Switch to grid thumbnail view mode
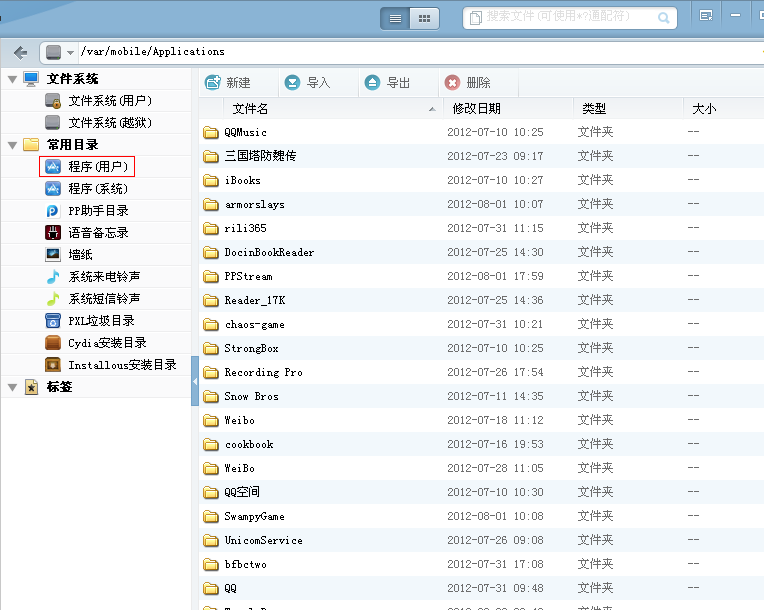Viewport: 764px width, 610px height. tap(424, 18)
